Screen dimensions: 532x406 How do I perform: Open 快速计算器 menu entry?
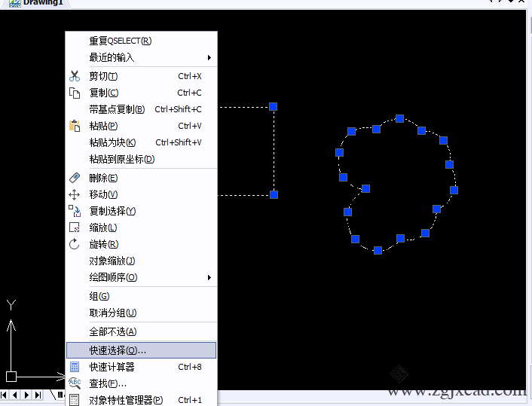pyautogui.click(x=141, y=367)
